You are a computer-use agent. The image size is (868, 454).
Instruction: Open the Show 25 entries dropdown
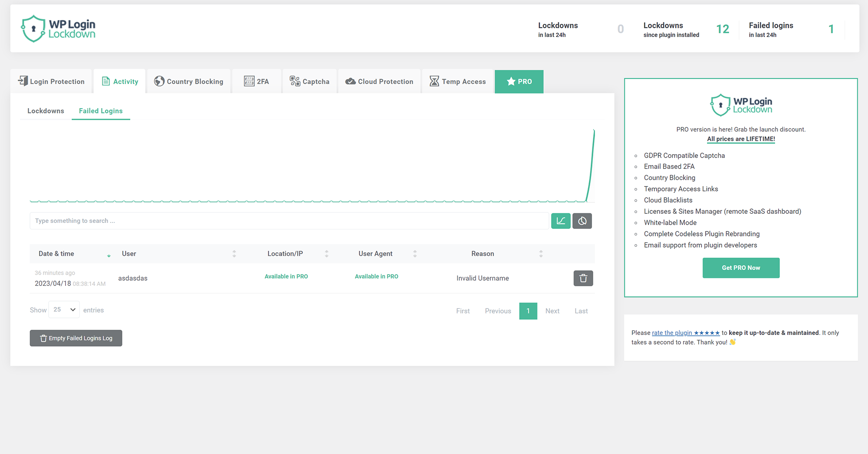click(64, 309)
